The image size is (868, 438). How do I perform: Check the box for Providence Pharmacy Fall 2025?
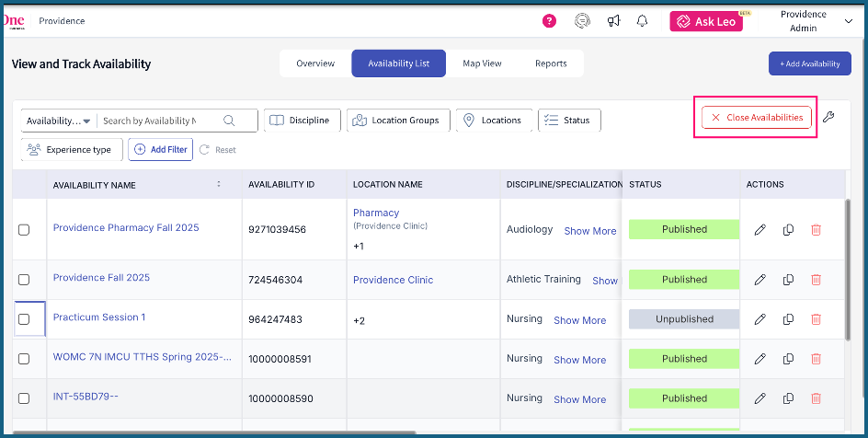coord(24,230)
